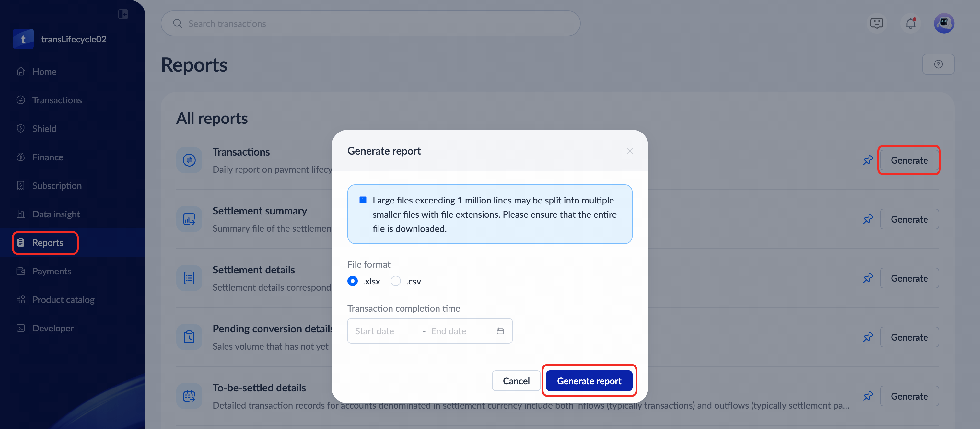Click the Generate report button
Viewport: 980px width, 429px height.
[x=589, y=381]
